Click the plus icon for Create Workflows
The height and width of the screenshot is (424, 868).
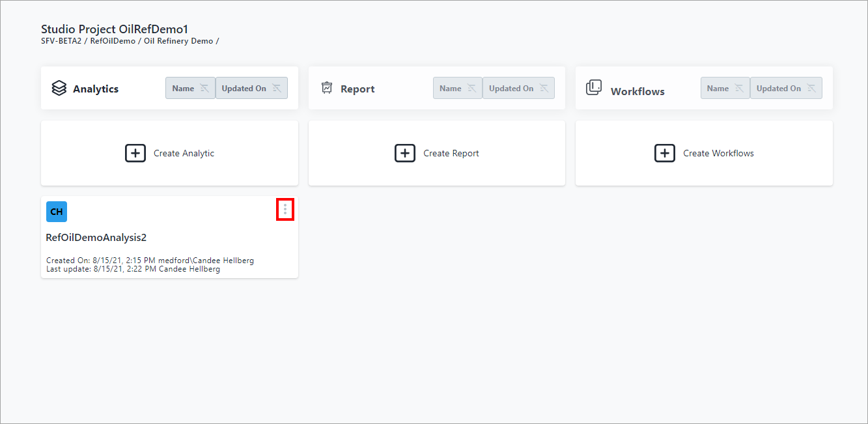click(664, 153)
